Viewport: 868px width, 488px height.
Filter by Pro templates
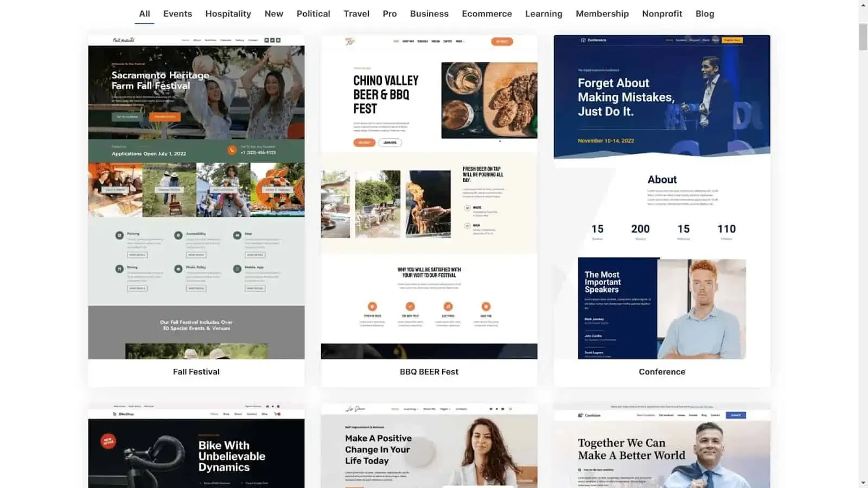390,14
